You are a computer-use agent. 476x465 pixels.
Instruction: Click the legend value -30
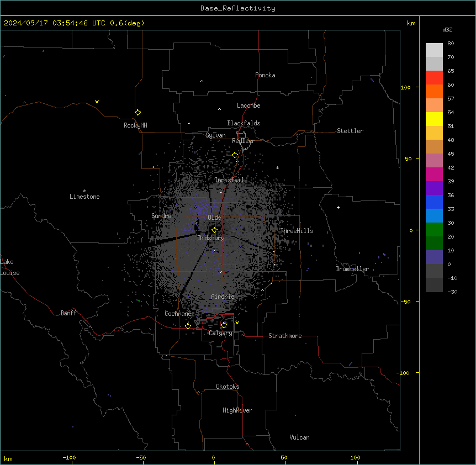pyautogui.click(x=452, y=292)
